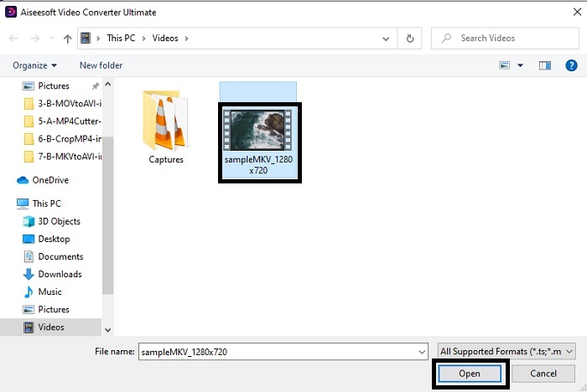Open Pictures under This PC
Viewport: 587px width, 392px height.
(x=46, y=309)
